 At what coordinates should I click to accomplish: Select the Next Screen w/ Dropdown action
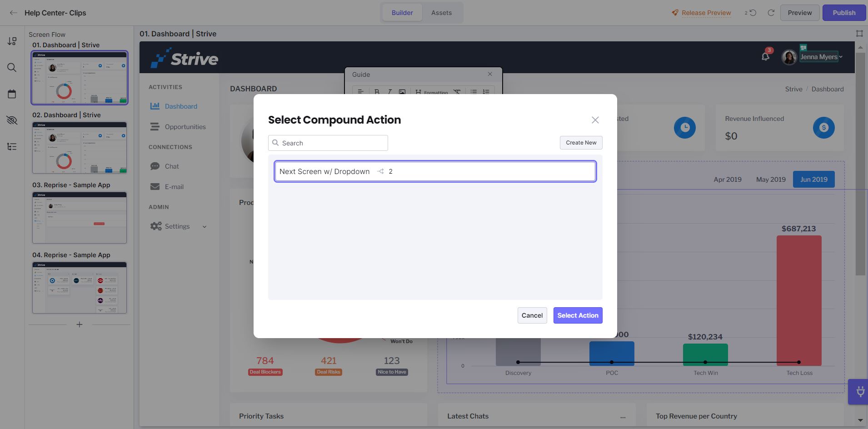[435, 171]
